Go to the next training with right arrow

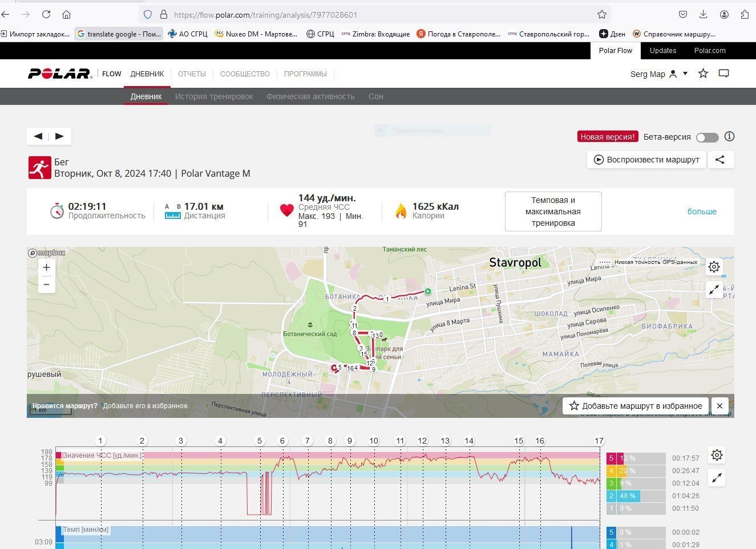(60, 136)
